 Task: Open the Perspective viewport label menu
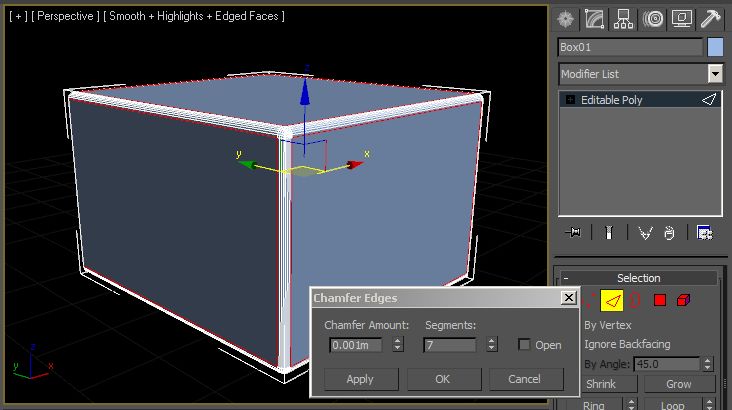pyautogui.click(x=65, y=16)
